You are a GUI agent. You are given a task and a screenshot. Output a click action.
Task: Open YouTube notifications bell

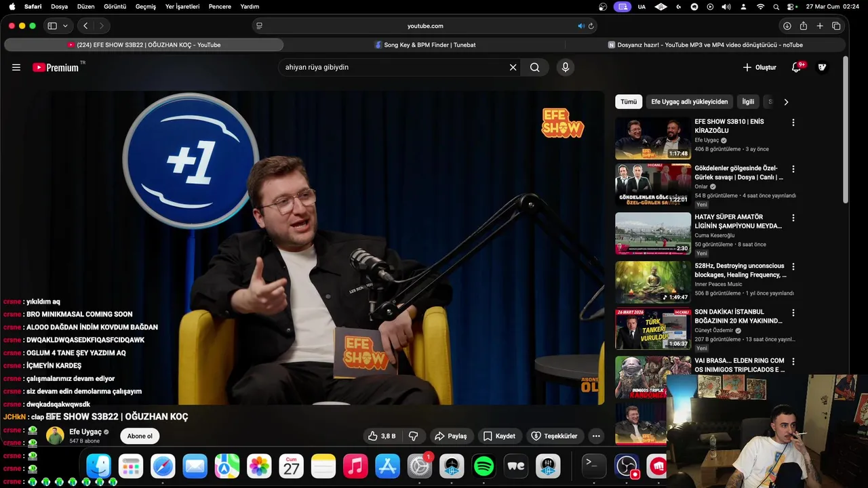pos(797,67)
